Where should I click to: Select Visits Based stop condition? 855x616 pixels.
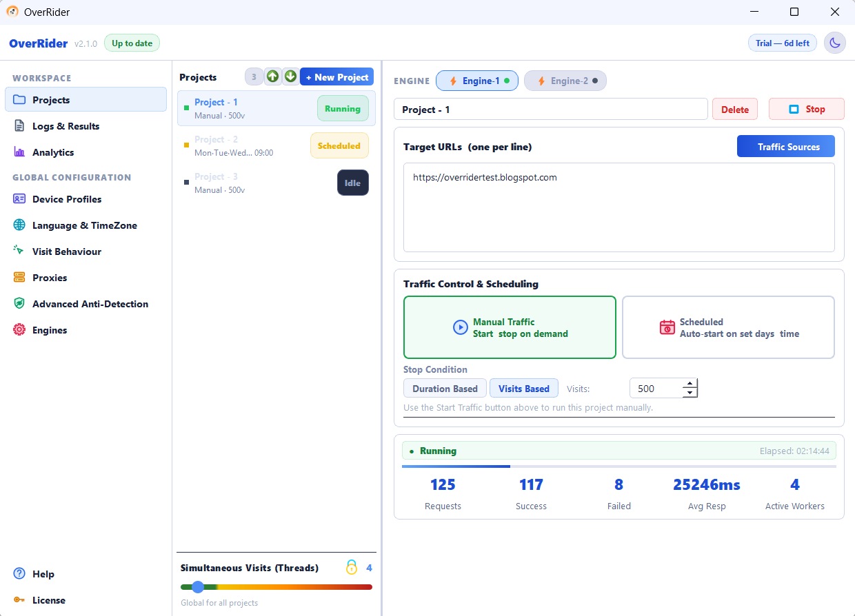(x=524, y=388)
